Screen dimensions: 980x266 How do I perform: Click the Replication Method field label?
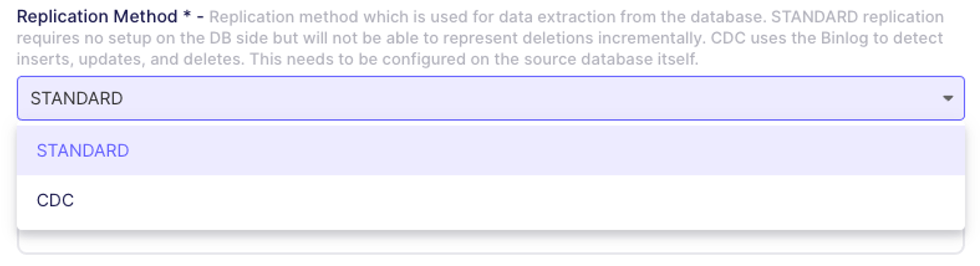(97, 17)
